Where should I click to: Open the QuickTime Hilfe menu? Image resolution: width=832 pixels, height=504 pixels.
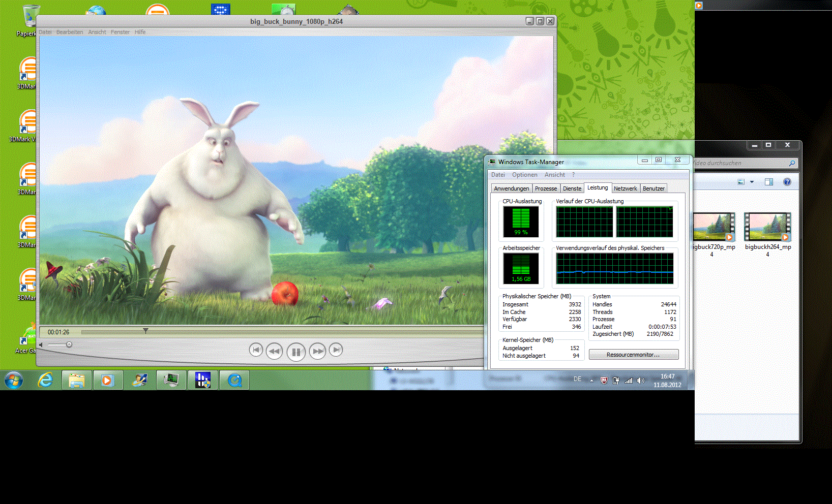tap(140, 32)
